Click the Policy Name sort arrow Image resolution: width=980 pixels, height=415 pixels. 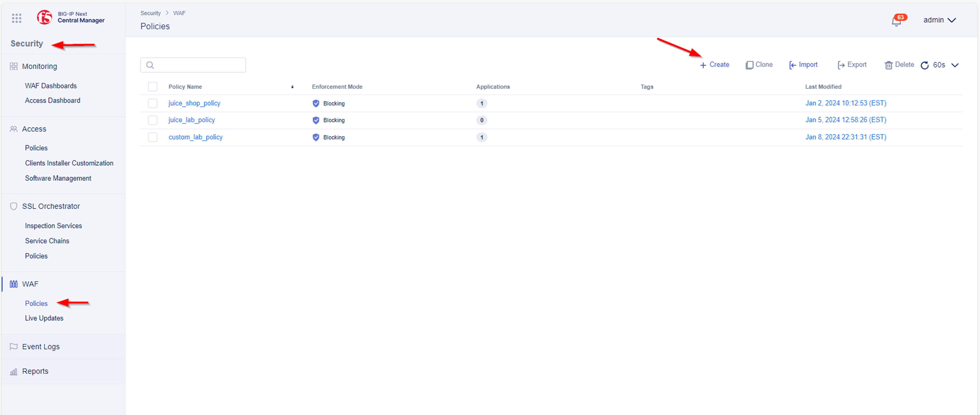pos(292,87)
